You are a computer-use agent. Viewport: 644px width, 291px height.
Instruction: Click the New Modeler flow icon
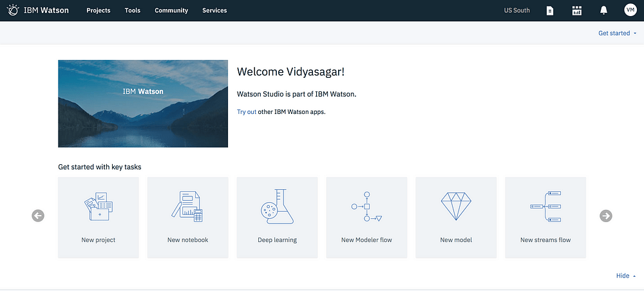[367, 207]
